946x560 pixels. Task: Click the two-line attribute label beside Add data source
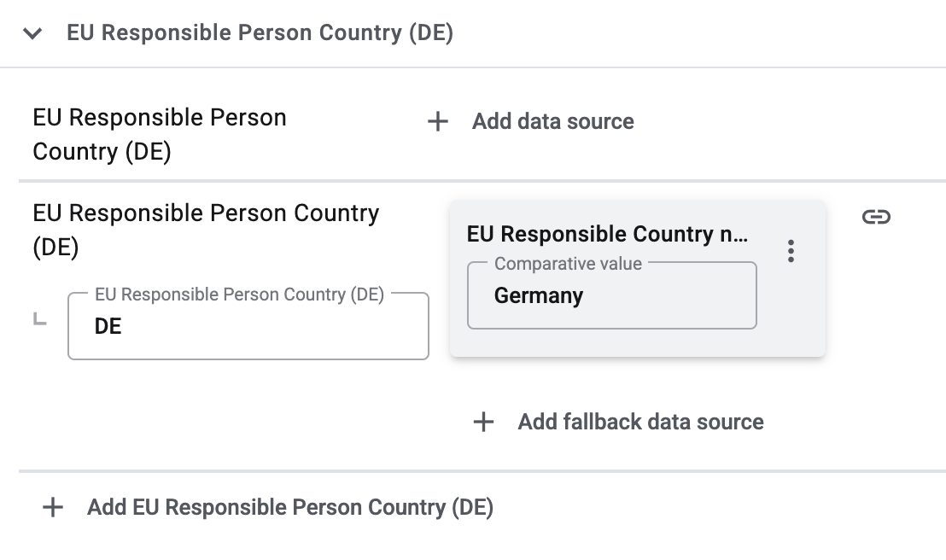[x=160, y=135]
